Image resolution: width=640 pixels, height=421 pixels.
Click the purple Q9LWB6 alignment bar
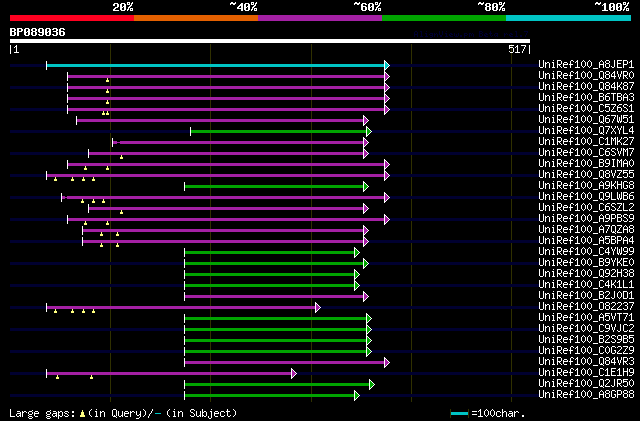(x=226, y=198)
